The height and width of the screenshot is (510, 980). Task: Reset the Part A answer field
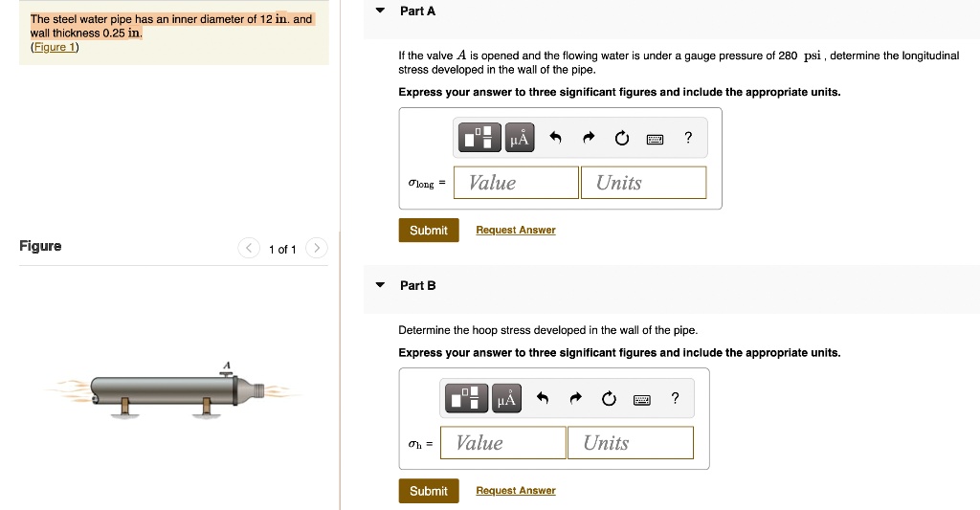pyautogui.click(x=622, y=138)
